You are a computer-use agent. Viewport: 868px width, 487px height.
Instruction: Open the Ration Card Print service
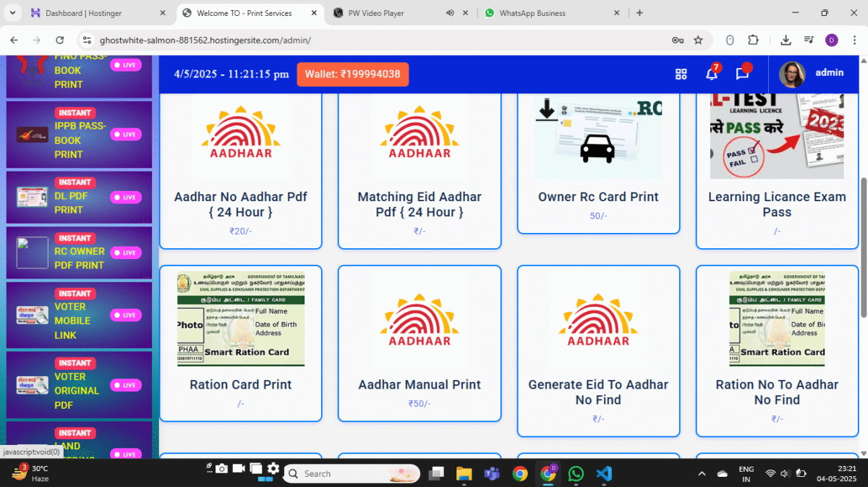click(x=241, y=344)
